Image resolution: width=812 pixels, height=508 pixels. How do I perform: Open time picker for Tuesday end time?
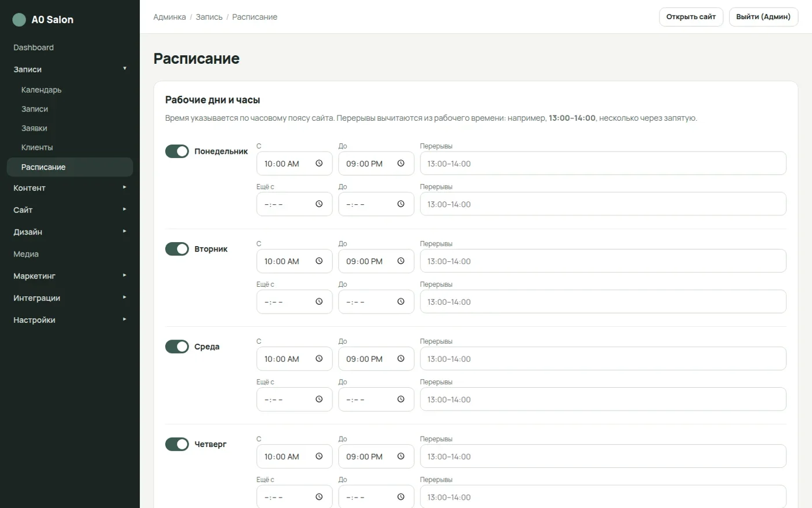point(401,261)
